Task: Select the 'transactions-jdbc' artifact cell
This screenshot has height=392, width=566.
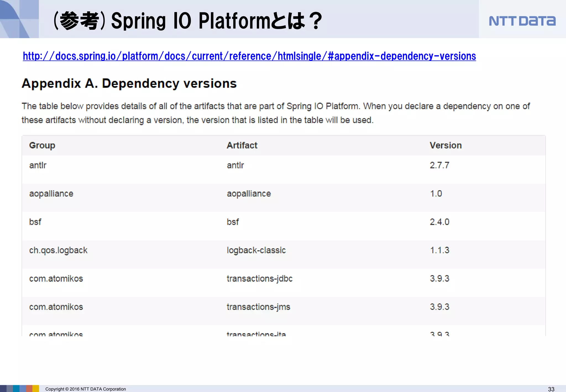Action: [260, 279]
